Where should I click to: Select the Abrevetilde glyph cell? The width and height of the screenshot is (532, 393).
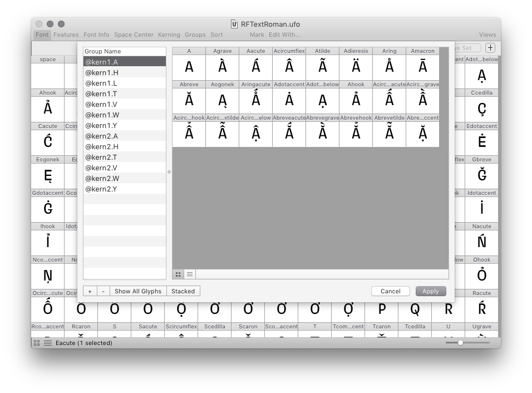tap(389, 131)
